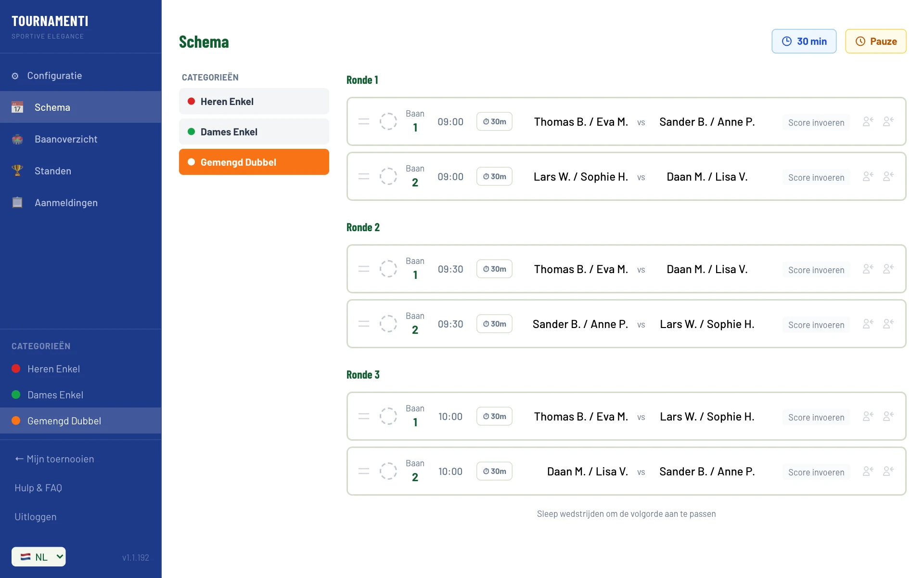The height and width of the screenshot is (578, 924).
Task: Enter score for Daan M. vs Sander B. match
Action: [816, 472]
